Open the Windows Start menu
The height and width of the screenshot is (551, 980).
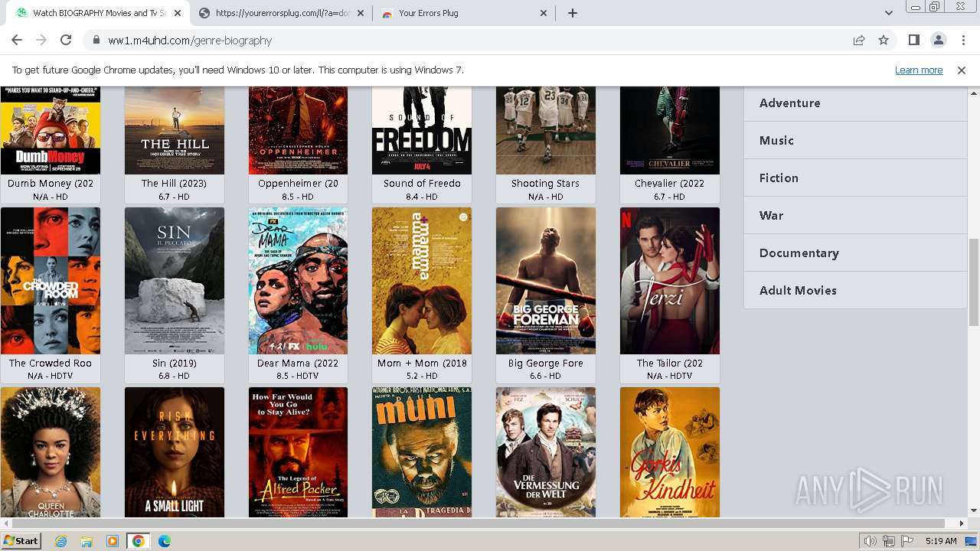[x=21, y=541]
